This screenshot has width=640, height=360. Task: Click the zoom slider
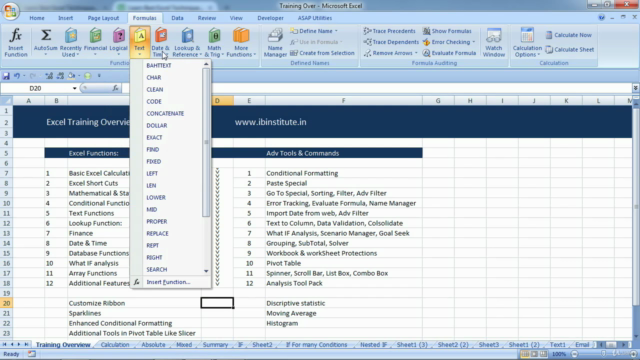point(603,354)
